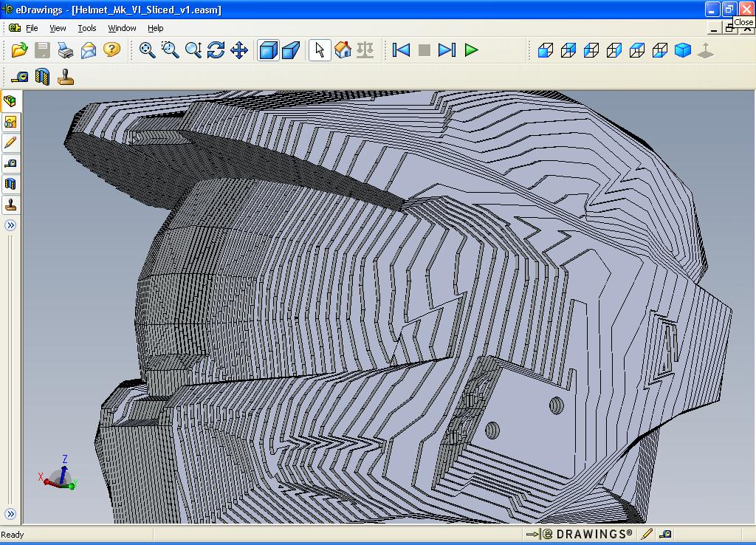Choose the Rotate view tool
The width and height of the screenshot is (756, 545).
coord(216,50)
